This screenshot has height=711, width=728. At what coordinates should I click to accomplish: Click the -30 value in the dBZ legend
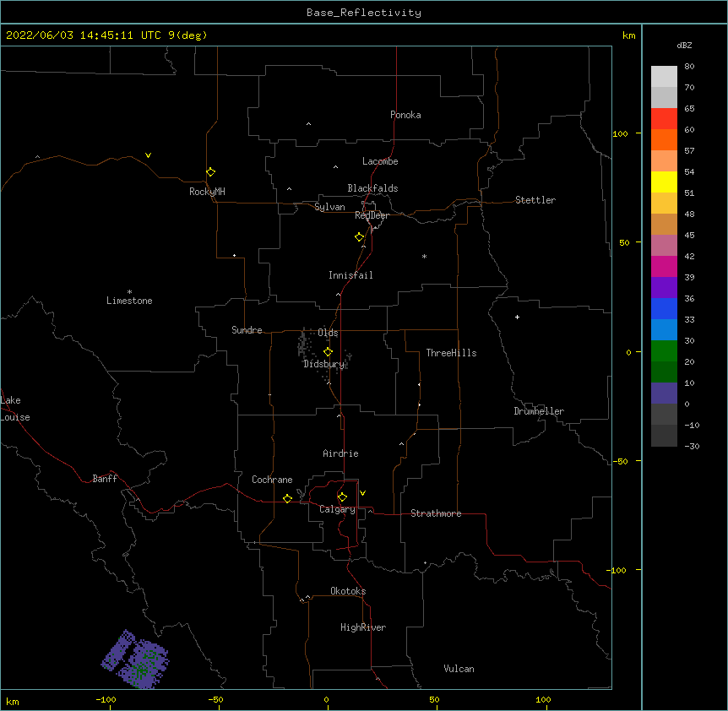[x=692, y=447]
